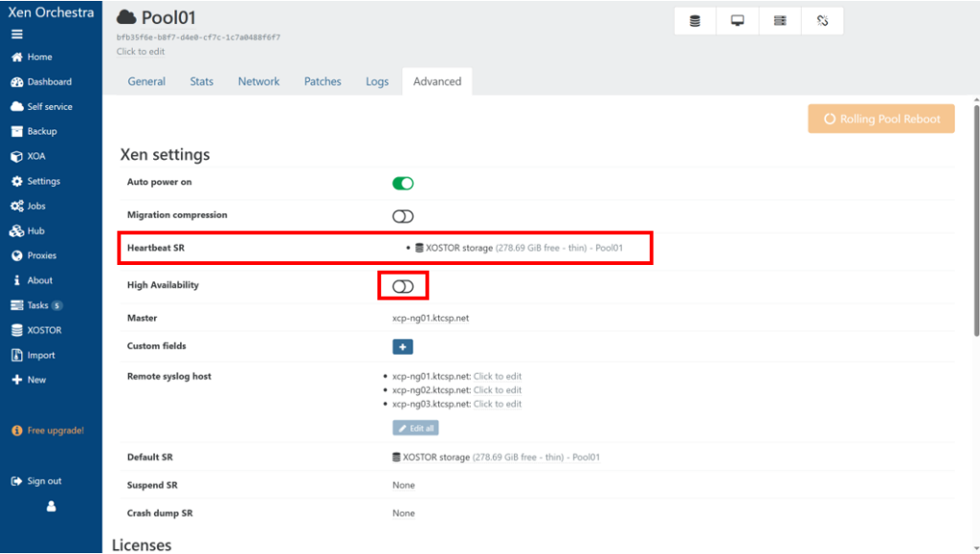Open XOSTOR in the sidebar
The width and height of the screenshot is (980, 554).
coord(44,330)
